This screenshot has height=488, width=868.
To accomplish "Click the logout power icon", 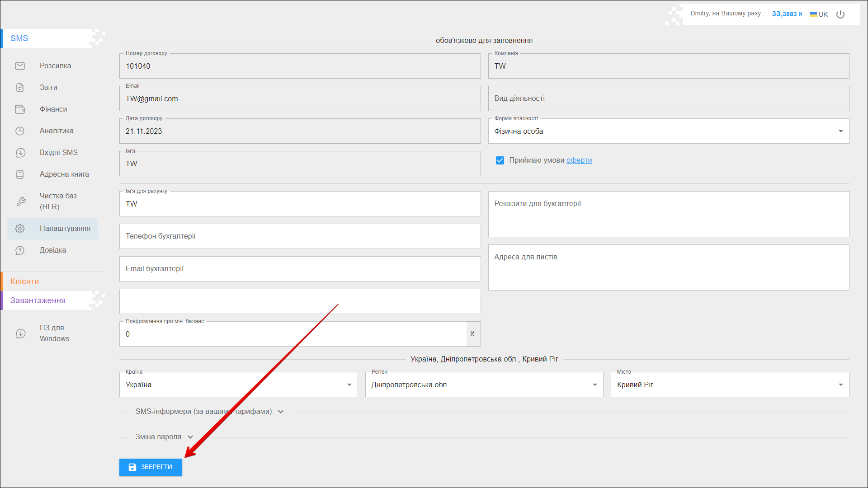I will click(840, 14).
